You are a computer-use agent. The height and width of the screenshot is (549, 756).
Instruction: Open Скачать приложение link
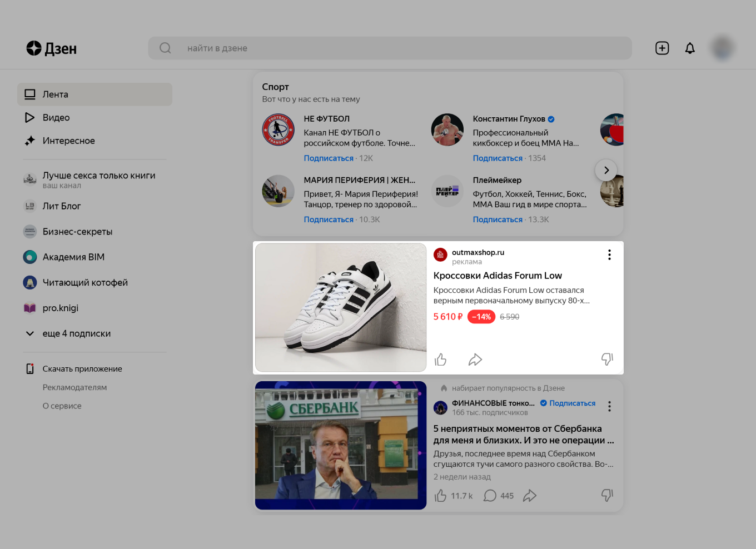pos(82,369)
